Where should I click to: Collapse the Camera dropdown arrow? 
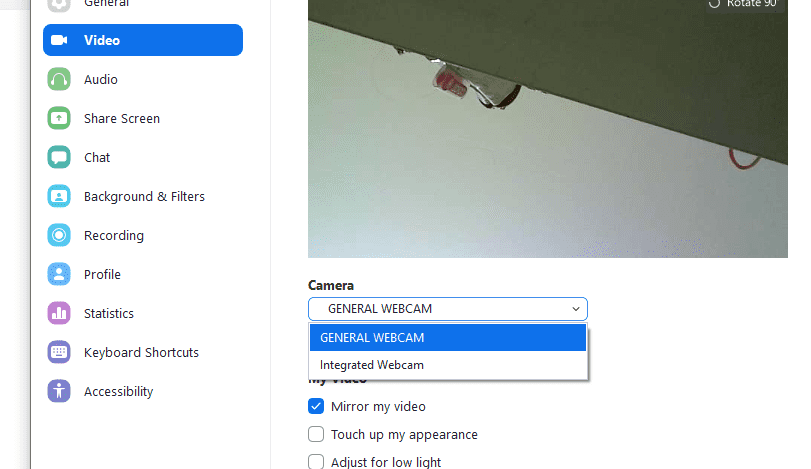(x=576, y=309)
